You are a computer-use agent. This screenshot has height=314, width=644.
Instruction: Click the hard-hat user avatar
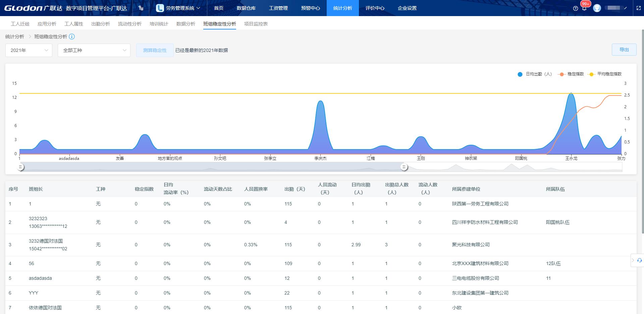pos(597,8)
